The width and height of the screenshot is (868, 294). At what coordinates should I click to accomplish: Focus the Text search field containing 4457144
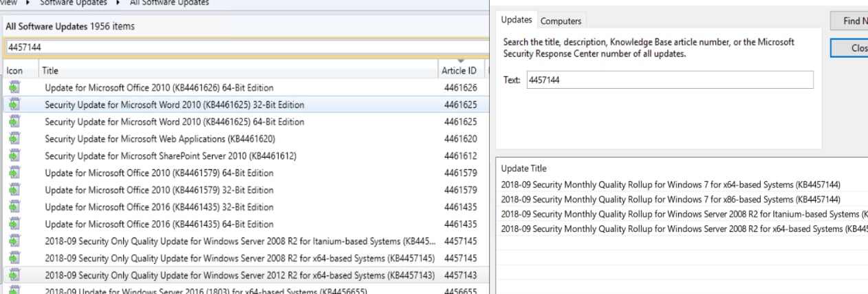[670, 80]
